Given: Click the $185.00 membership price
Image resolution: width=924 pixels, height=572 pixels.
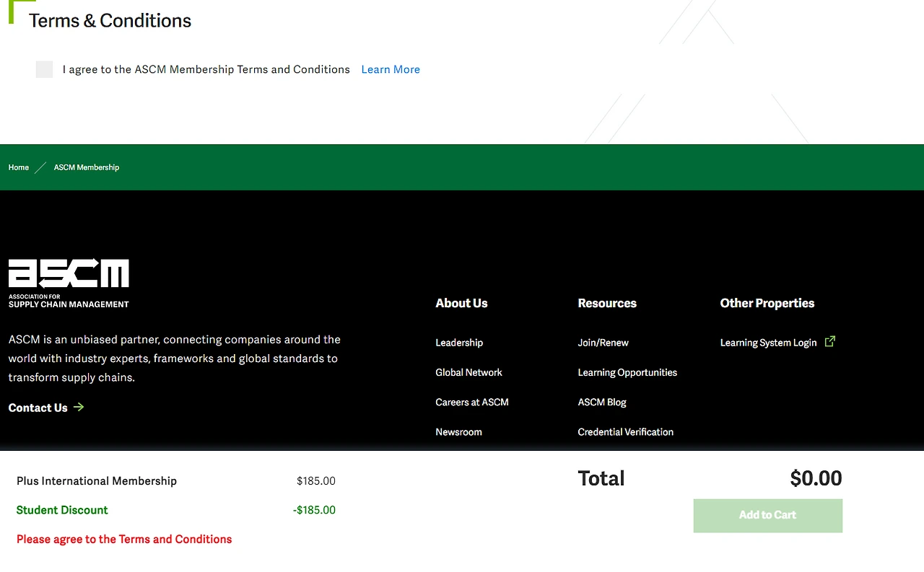Looking at the screenshot, I should click(x=316, y=481).
